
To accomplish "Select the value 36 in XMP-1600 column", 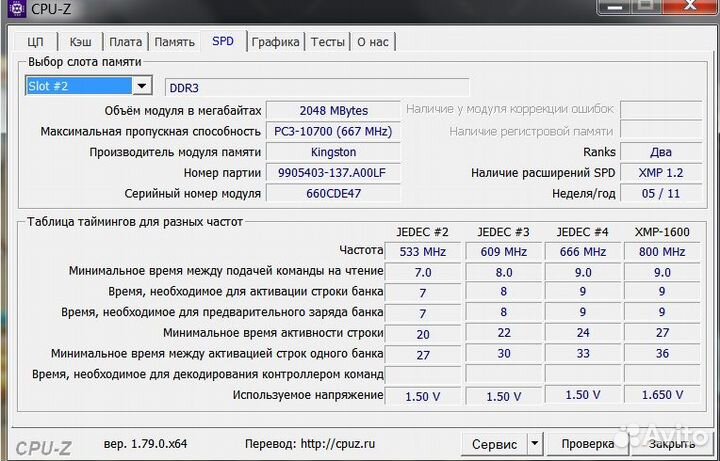I will (662, 354).
